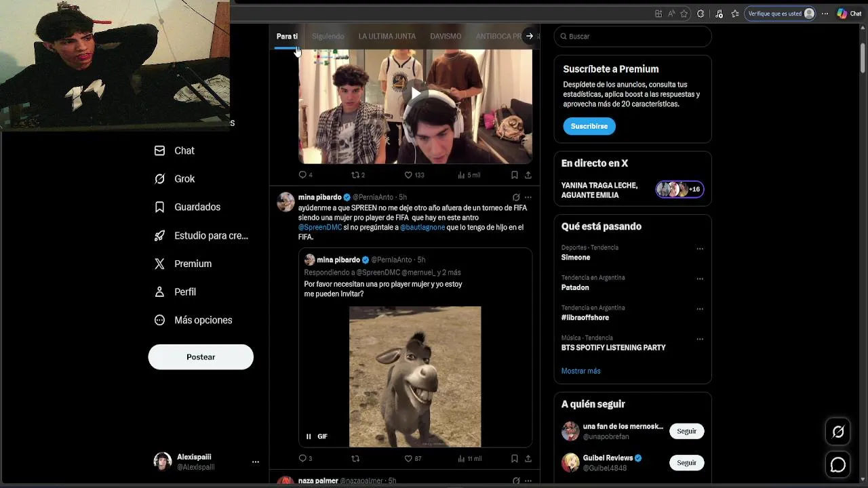
Task: Click Grok icon on naza palmer post
Action: tap(516, 481)
